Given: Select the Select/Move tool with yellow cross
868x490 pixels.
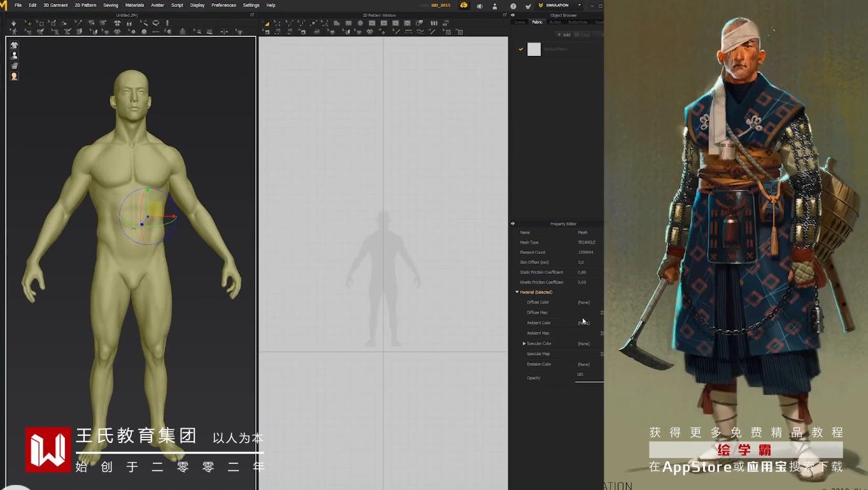Looking at the screenshot, I should pos(28,24).
